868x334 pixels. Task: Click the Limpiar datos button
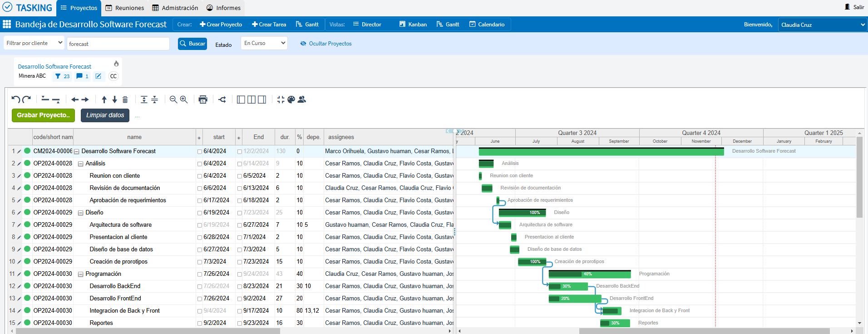point(105,115)
